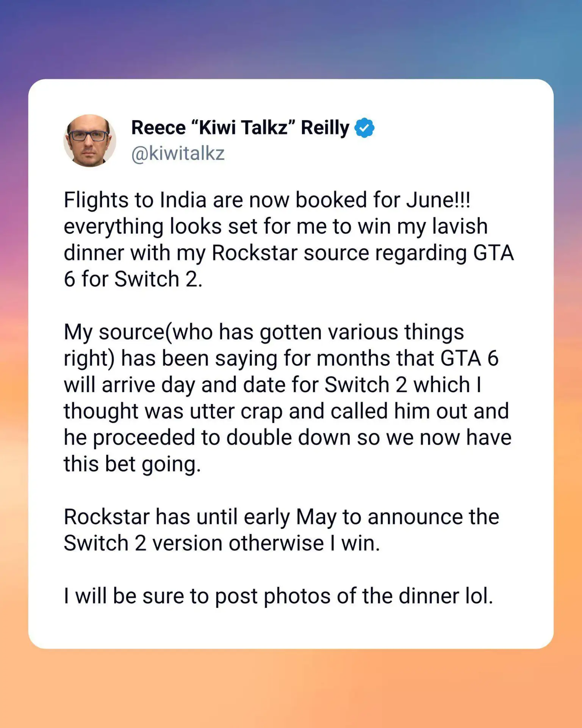Click "6 for Switch 2." line
The height and width of the screenshot is (728, 582).
tap(133, 279)
